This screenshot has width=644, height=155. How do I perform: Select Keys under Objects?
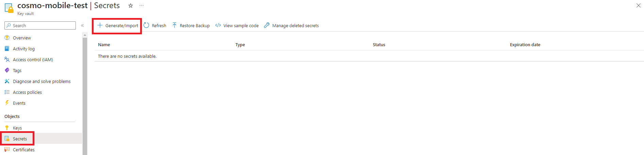coord(17,128)
